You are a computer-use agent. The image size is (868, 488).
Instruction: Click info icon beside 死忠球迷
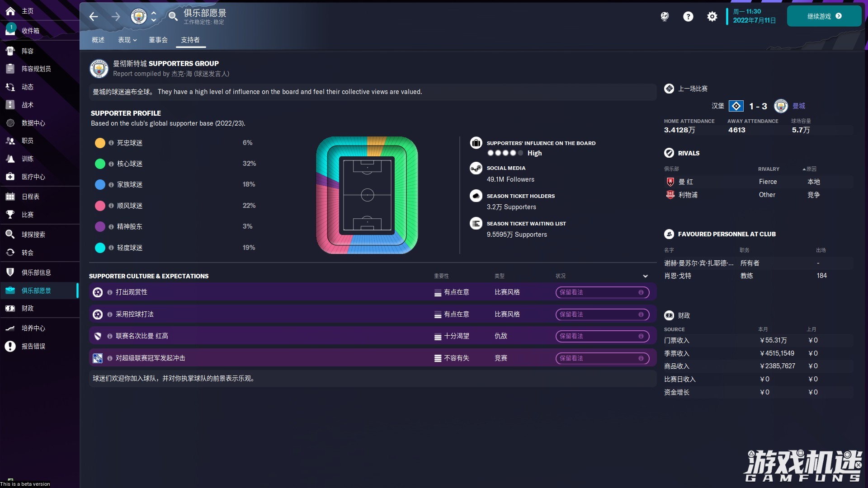111,143
